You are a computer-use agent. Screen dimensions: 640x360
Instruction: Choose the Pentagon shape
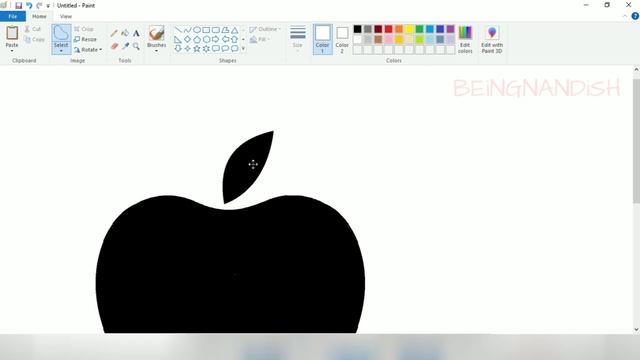click(x=197, y=40)
